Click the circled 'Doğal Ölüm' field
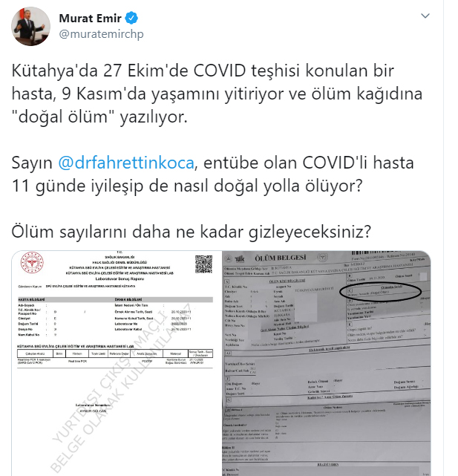Viewport: 458px width, 476px height. point(380,292)
